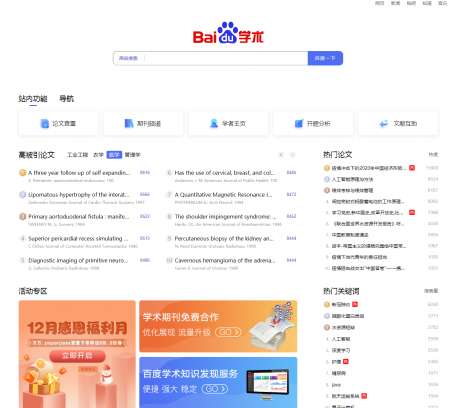Open paper "The shoulder impingement syndrome"
450x408 pixels.
pyautogui.click(x=225, y=217)
